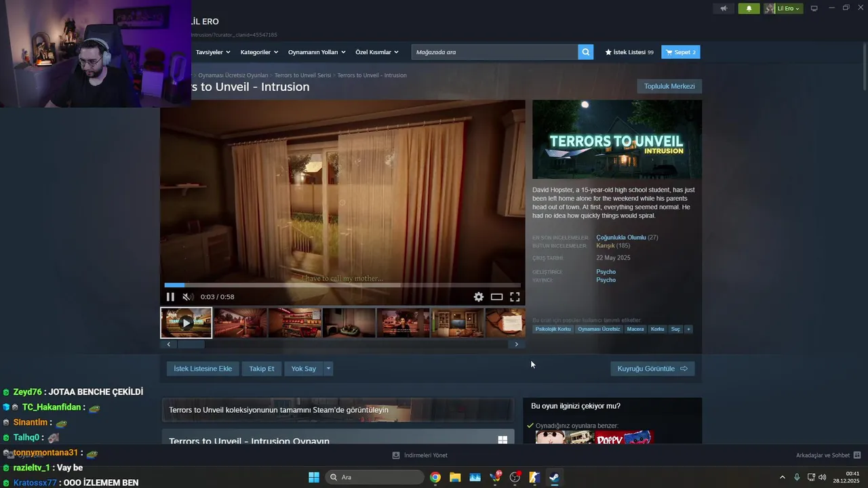Screen dimensions: 868x488
Task: Open video settings gear
Action: pyautogui.click(x=479, y=297)
